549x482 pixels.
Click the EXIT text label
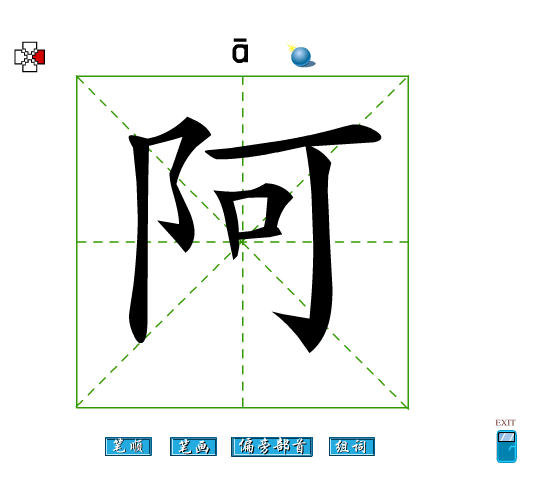pos(505,422)
